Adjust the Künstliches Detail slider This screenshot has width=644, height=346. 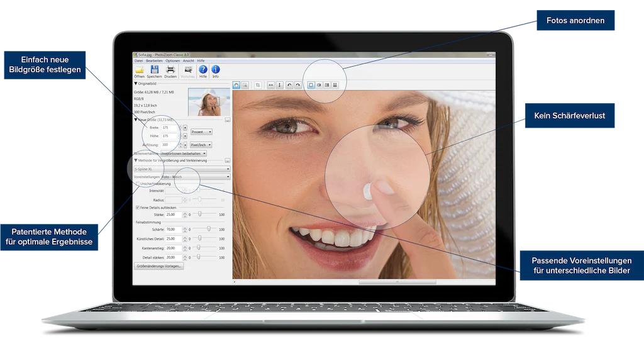(199, 238)
